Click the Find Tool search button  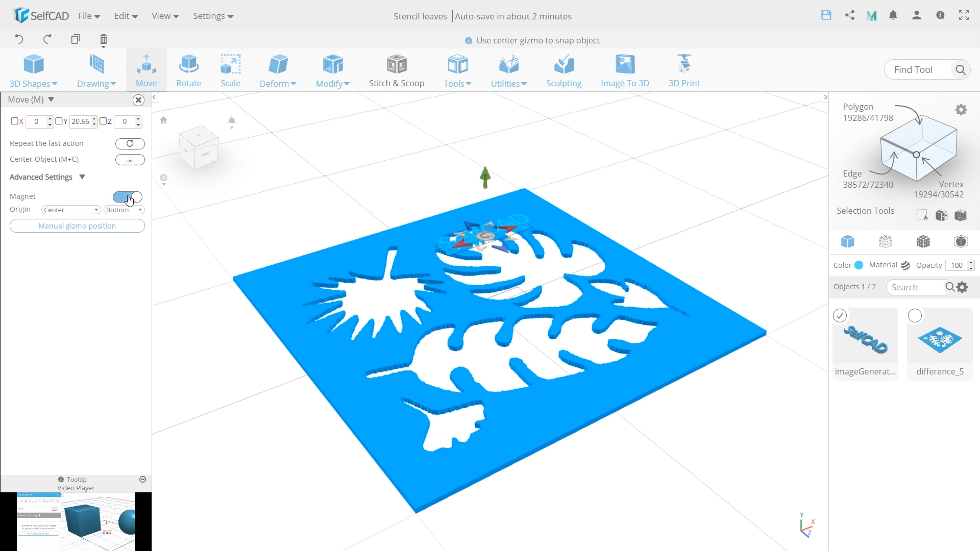tap(960, 70)
